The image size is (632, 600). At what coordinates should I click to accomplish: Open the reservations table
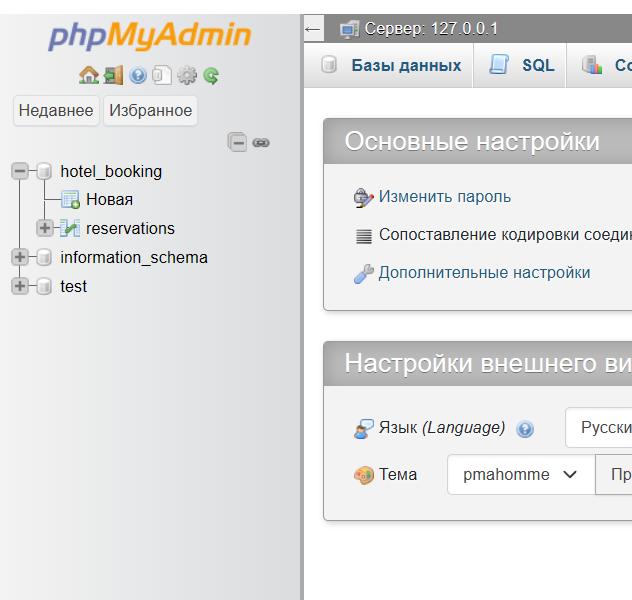(131, 228)
